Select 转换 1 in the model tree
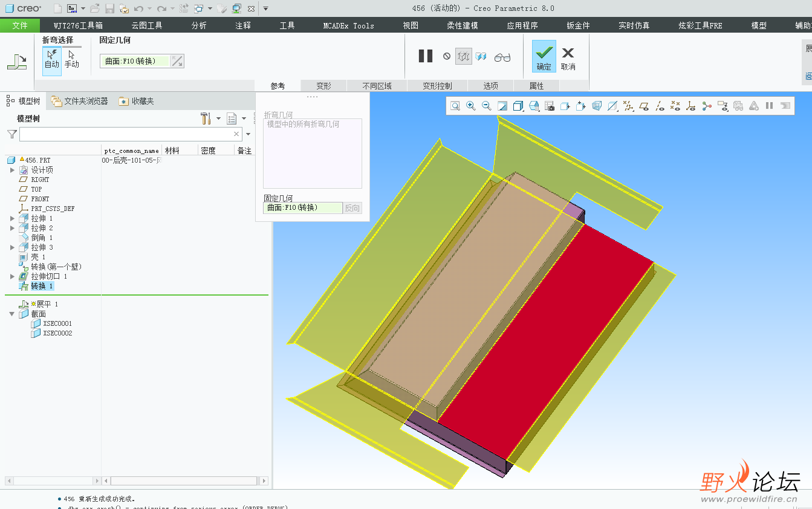 click(42, 286)
